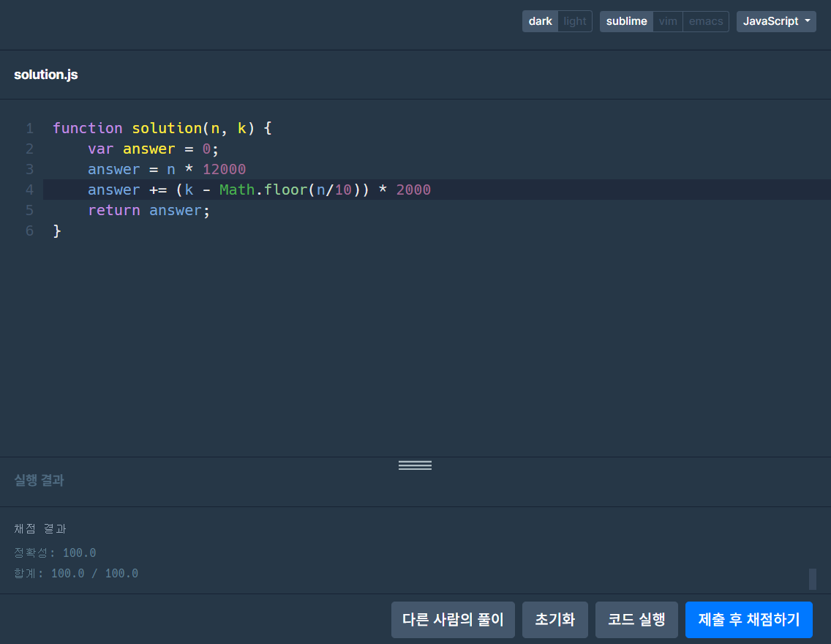The width and height of the screenshot is (831, 644).
Task: Switch editor theme to dark
Action: click(x=540, y=21)
